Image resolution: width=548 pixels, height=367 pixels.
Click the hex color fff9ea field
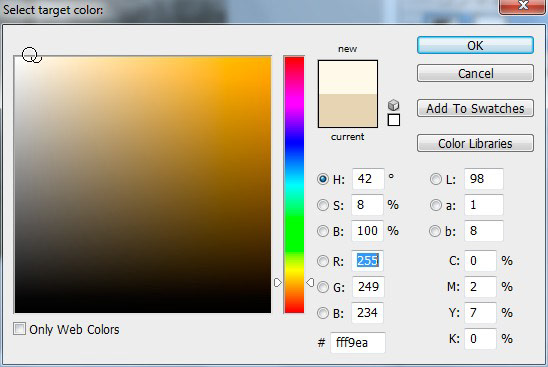[x=358, y=343]
